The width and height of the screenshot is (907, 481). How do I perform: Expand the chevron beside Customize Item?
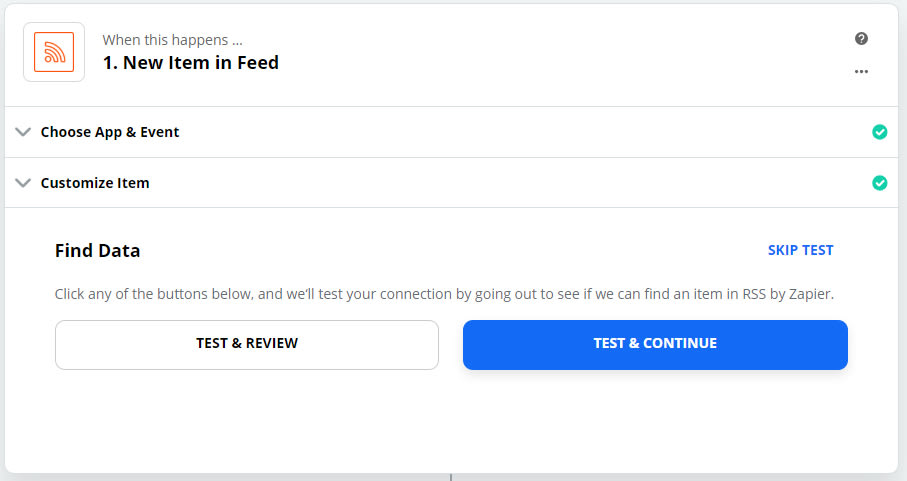click(x=23, y=183)
